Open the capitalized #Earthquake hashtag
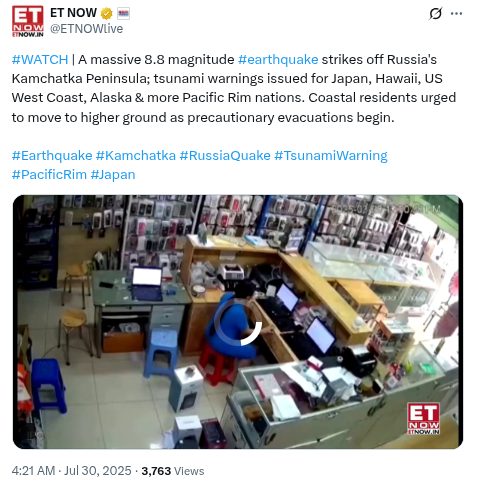The width and height of the screenshot is (477, 487). (x=52, y=156)
